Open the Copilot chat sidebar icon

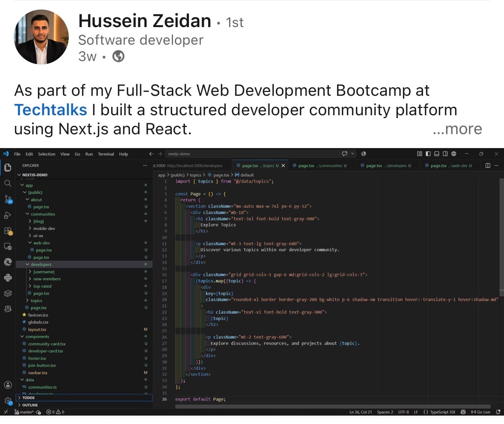click(x=8, y=309)
